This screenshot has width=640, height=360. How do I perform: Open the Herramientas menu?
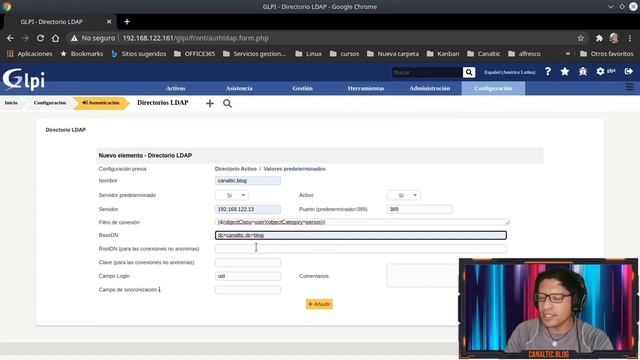(x=366, y=88)
